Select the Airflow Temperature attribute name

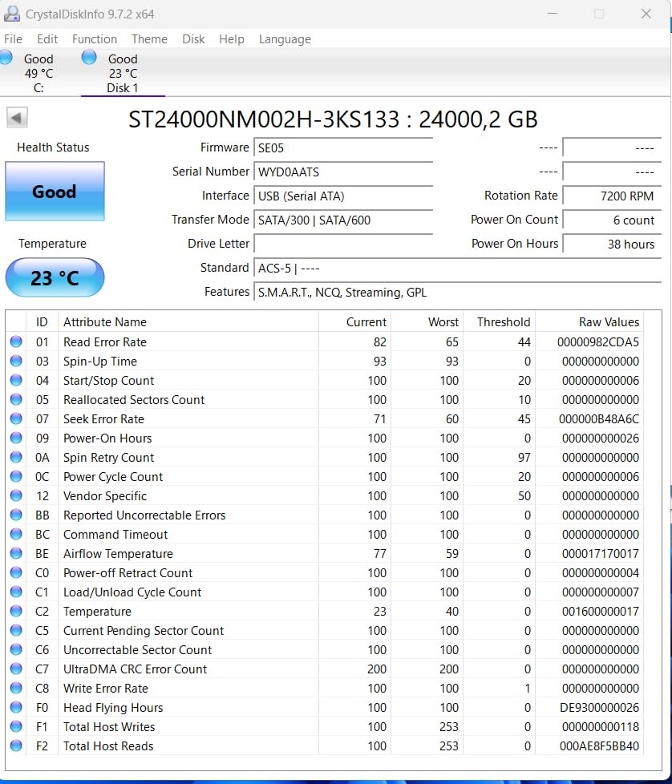[118, 553]
